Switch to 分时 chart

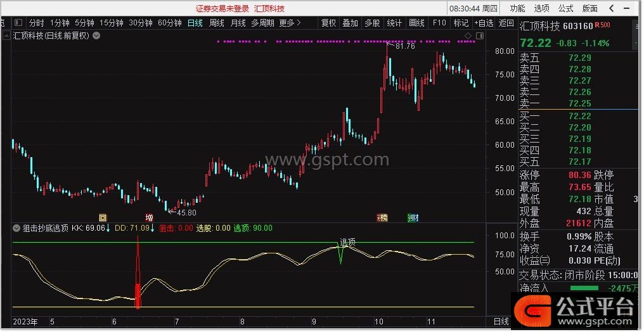point(36,23)
